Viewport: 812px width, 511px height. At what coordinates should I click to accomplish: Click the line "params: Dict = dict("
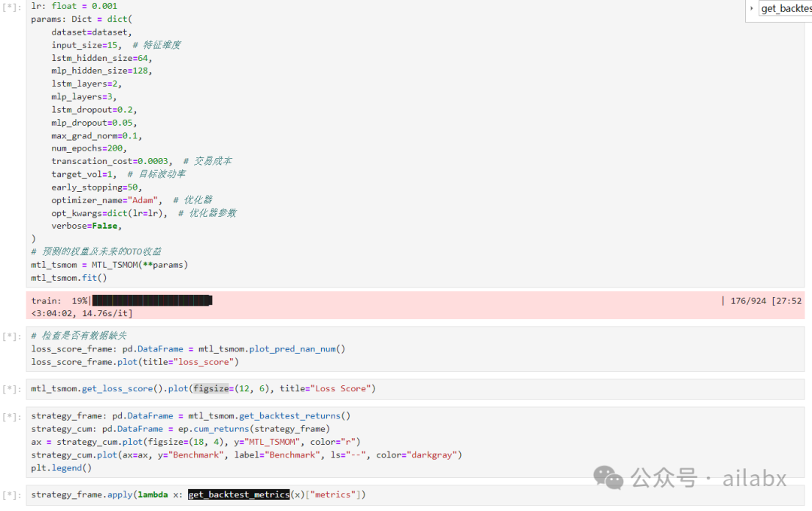pyautogui.click(x=81, y=19)
